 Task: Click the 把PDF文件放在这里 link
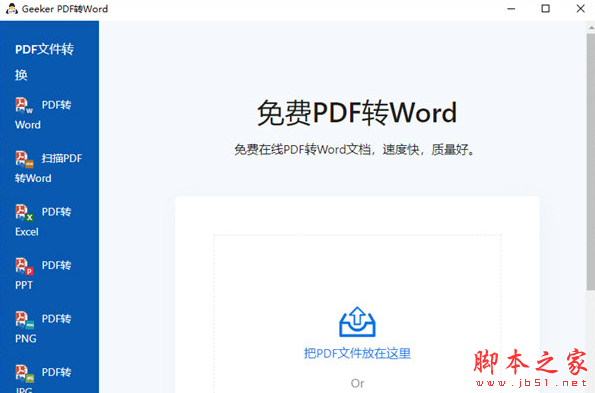[357, 354]
